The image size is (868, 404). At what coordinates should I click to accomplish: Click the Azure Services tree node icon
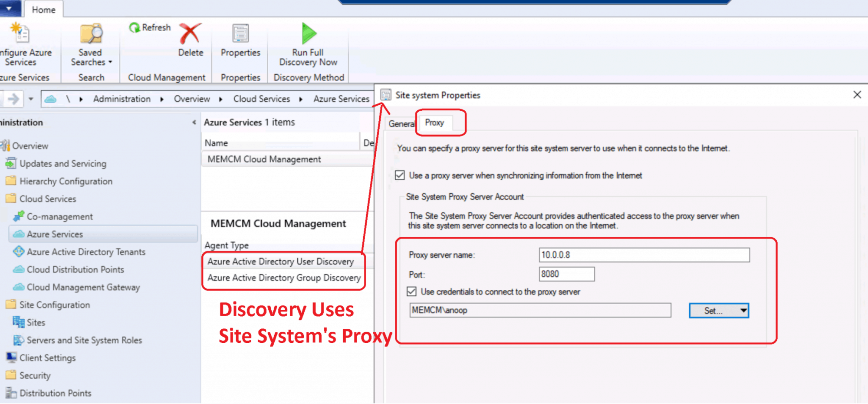tap(18, 234)
